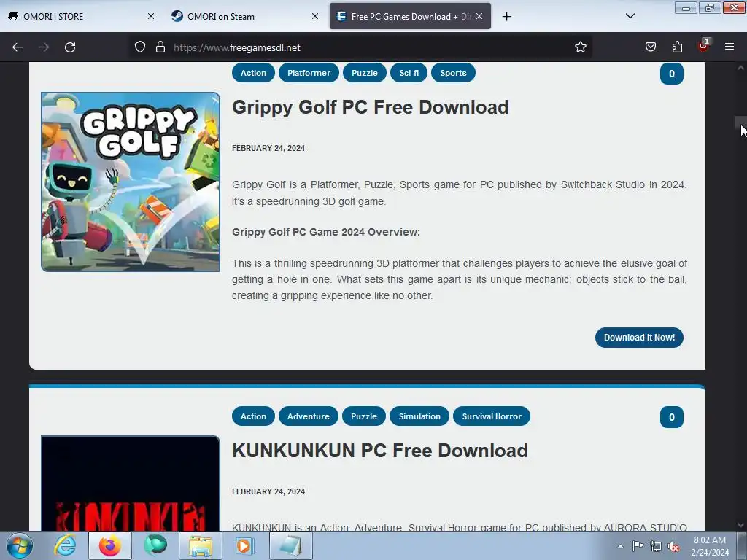Open the muted volume tray icon
The image size is (747, 560).
tap(673, 546)
